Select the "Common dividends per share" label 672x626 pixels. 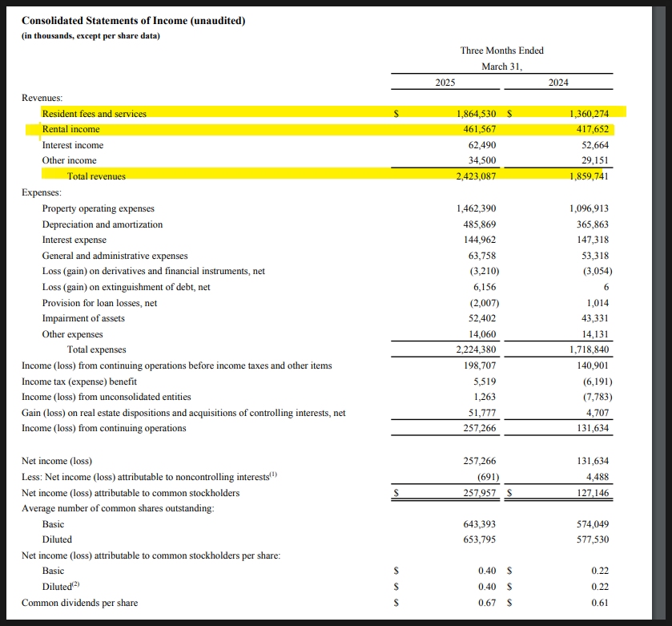[80, 603]
